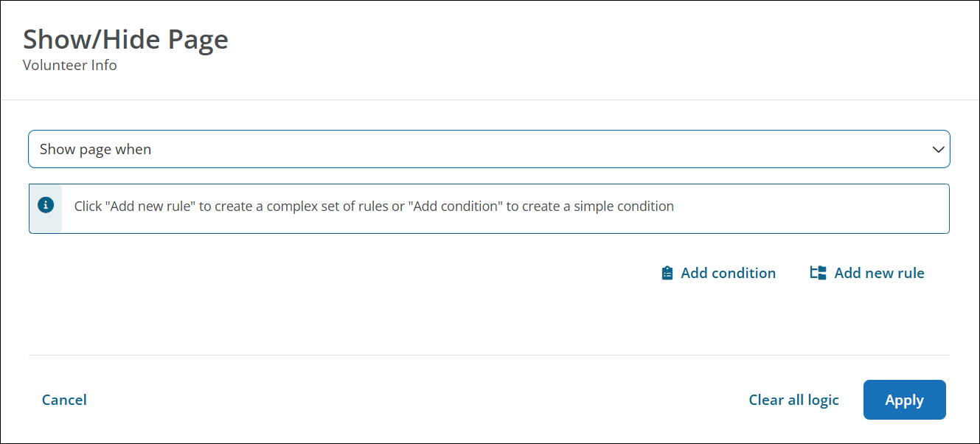Click the "Show page when" text in combo box
Viewport: 980px width, 444px height.
click(x=96, y=150)
